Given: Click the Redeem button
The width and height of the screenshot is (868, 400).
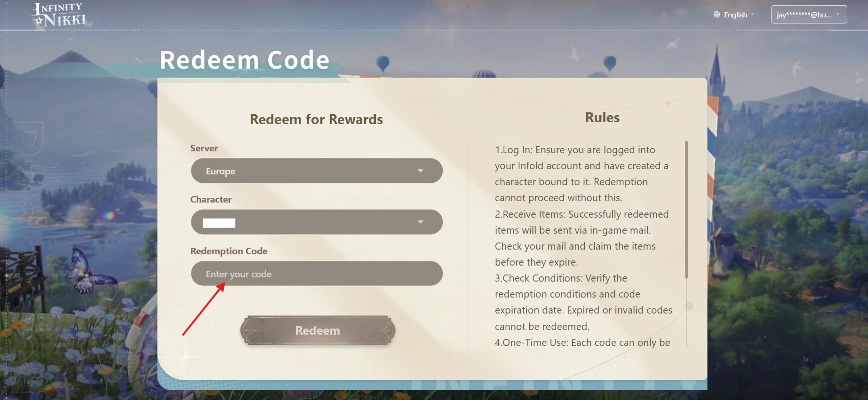Looking at the screenshot, I should click(x=318, y=330).
